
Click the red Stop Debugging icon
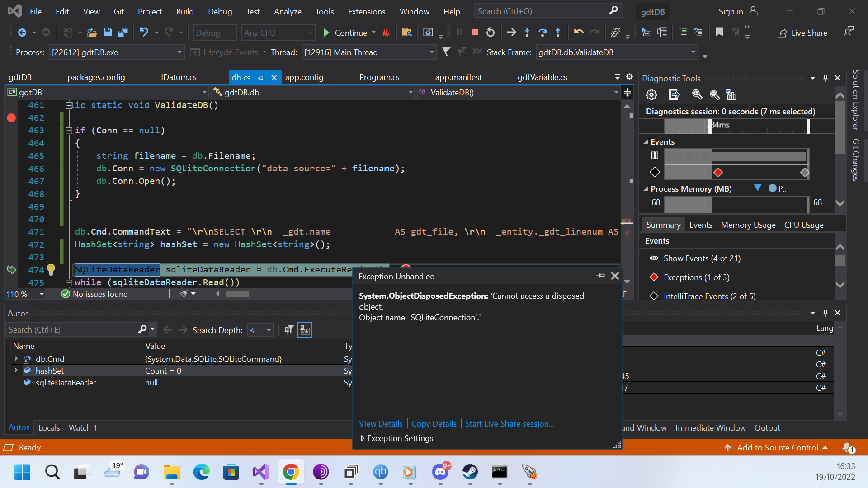(475, 33)
